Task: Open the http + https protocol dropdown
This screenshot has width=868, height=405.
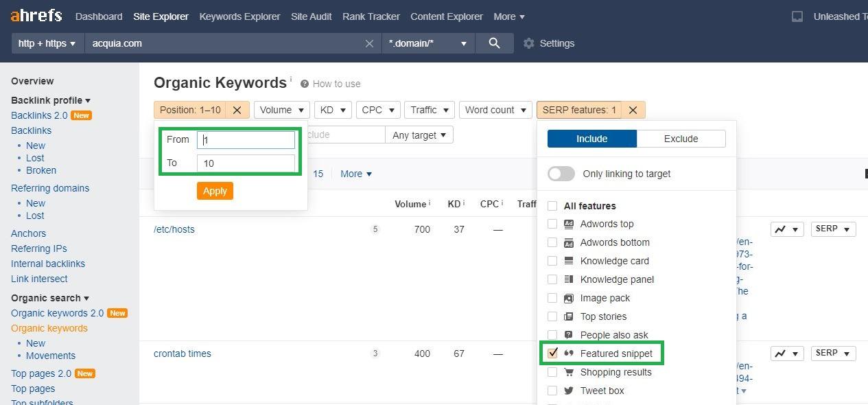Action: (x=47, y=43)
